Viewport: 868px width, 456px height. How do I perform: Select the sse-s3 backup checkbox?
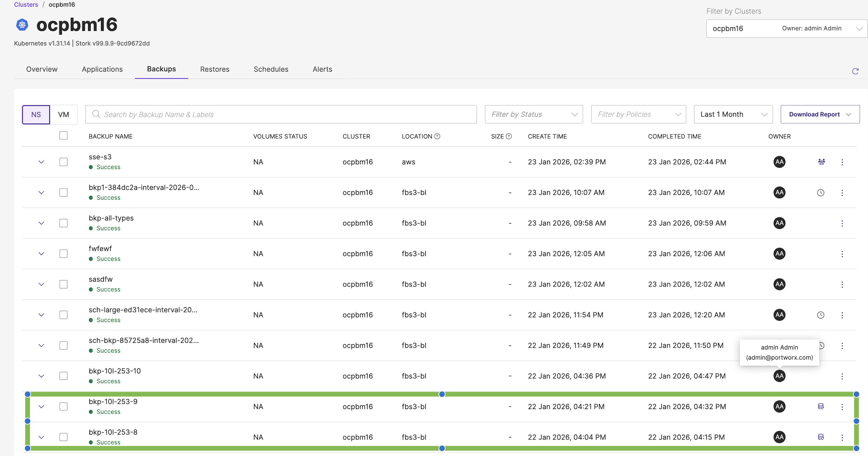[64, 162]
